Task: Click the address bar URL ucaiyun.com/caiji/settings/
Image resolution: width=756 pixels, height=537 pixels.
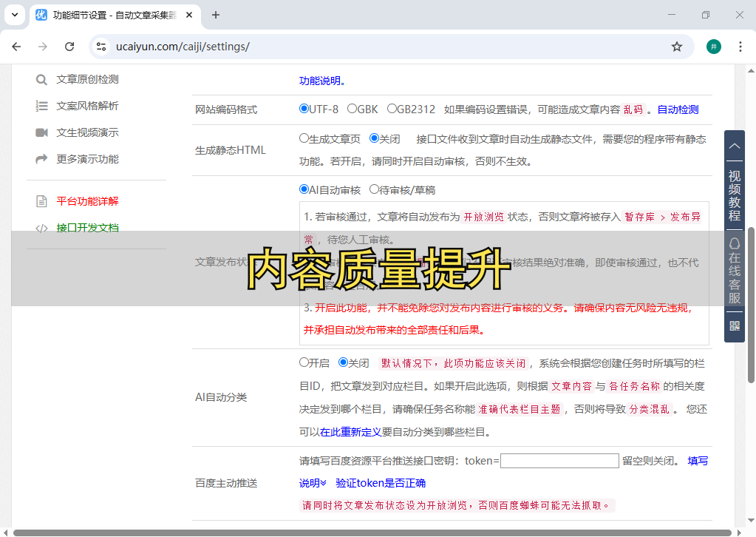Action: coord(183,47)
